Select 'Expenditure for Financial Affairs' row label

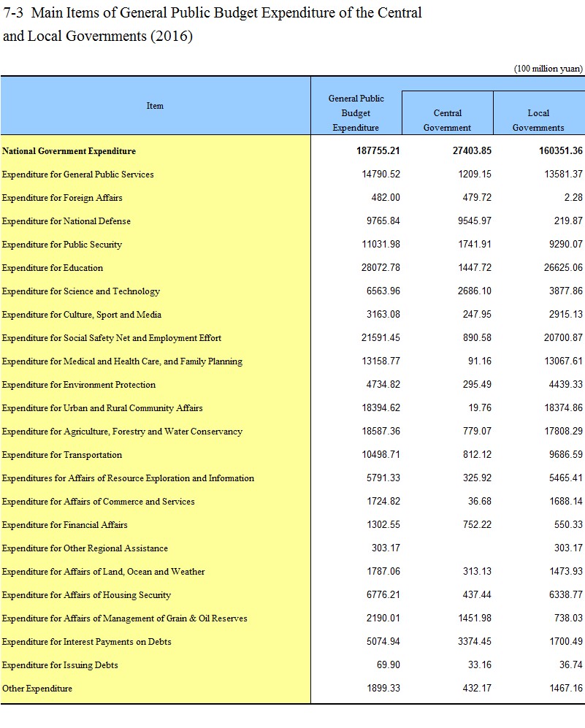point(64,525)
